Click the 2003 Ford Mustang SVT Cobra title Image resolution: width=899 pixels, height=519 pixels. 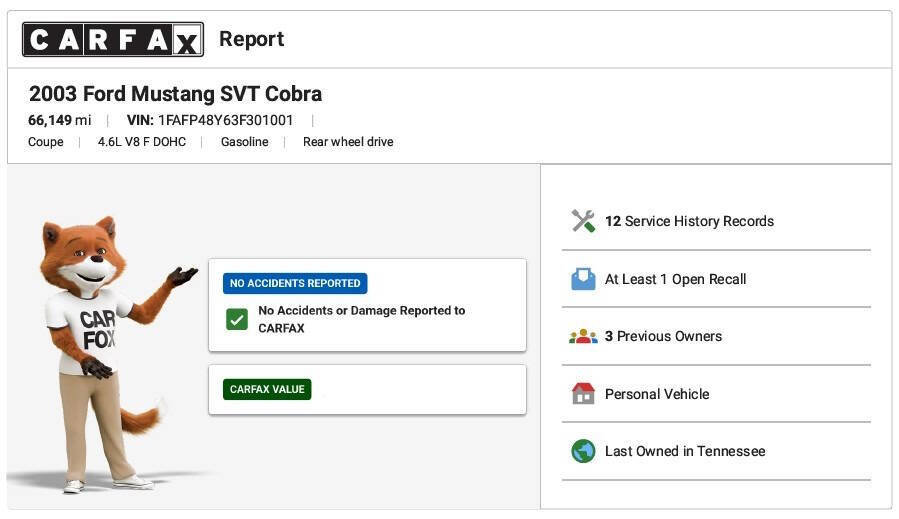click(175, 93)
